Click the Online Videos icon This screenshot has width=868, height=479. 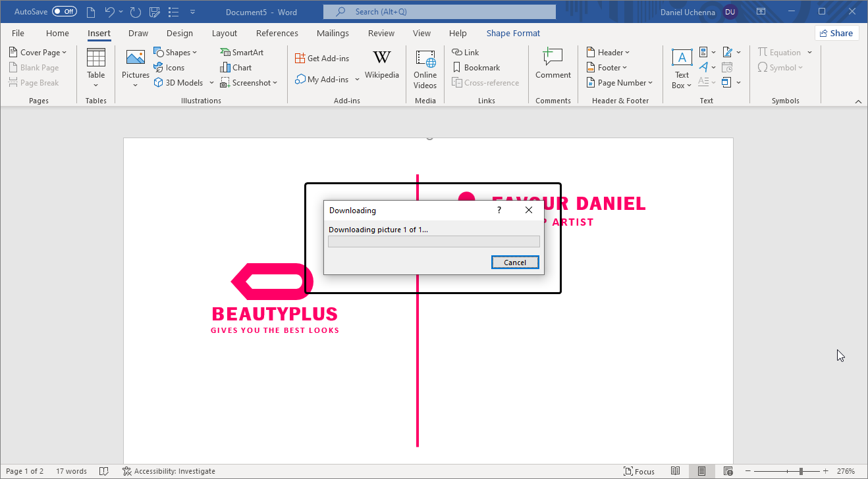[x=425, y=68]
